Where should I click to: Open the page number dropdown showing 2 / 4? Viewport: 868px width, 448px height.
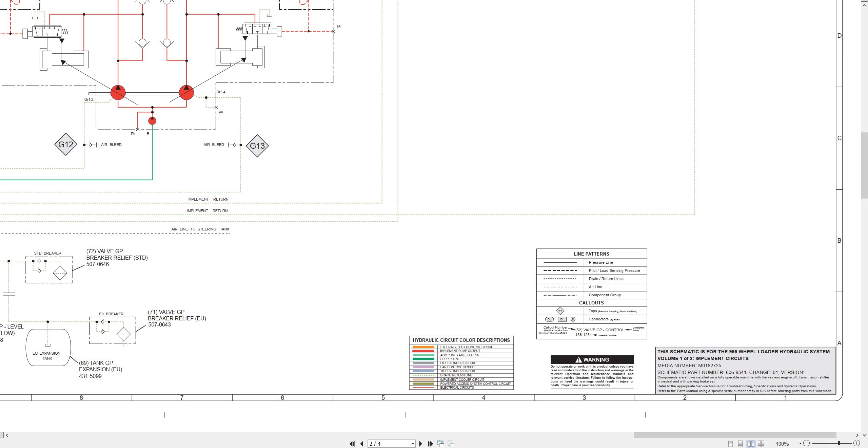[x=413, y=444]
